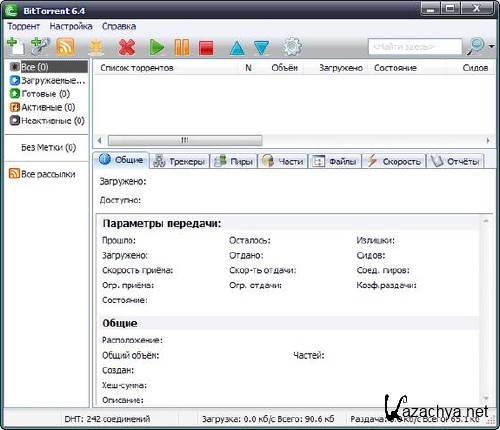
Task: Switch to the Отчёты tab
Action: [x=455, y=161]
